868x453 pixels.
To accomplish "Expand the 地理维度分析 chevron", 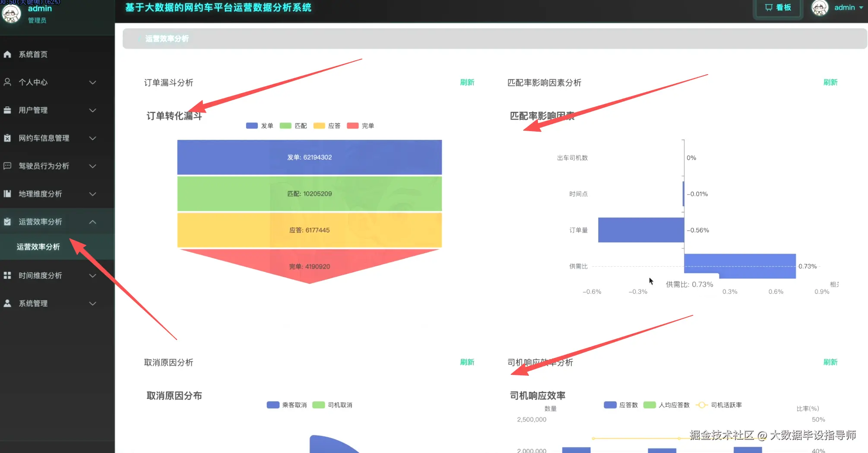I will coord(92,194).
